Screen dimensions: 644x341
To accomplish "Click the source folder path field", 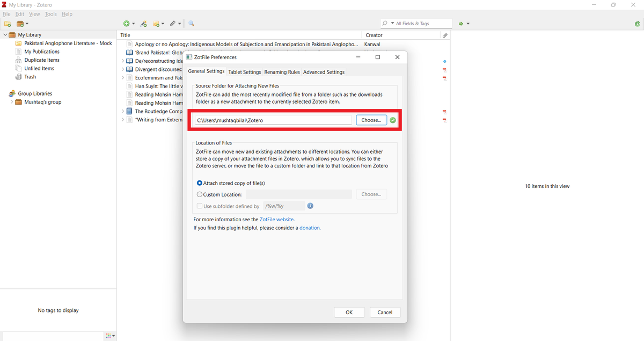I will coord(273,120).
